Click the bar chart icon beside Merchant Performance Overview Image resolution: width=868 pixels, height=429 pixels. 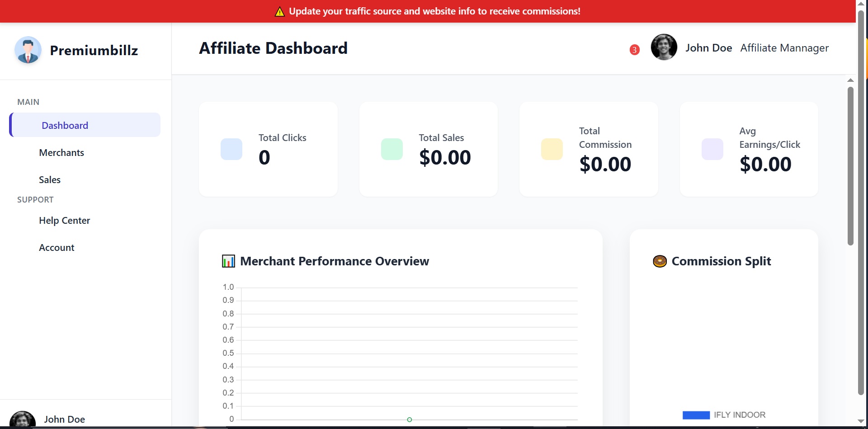[228, 261]
